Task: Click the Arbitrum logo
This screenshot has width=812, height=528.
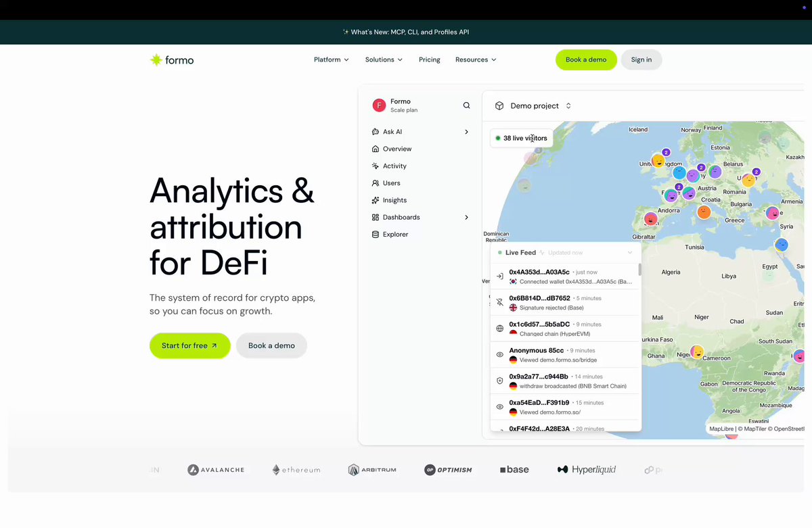Action: (372, 470)
